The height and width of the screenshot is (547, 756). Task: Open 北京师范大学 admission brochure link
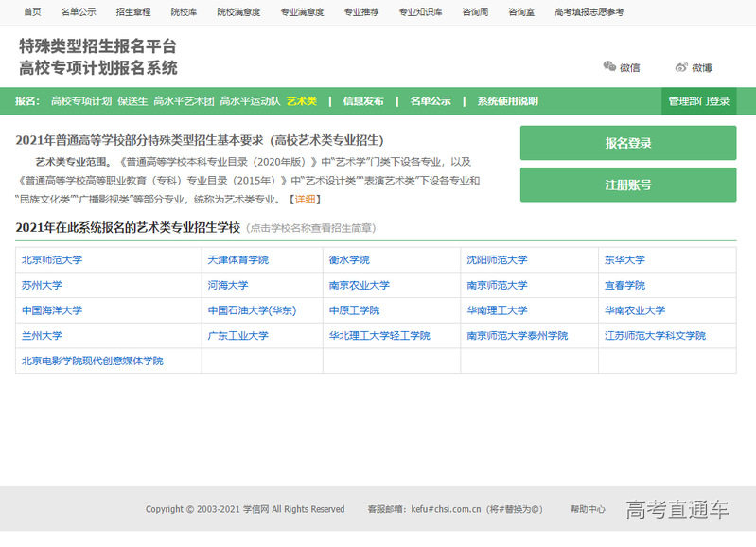coord(52,259)
